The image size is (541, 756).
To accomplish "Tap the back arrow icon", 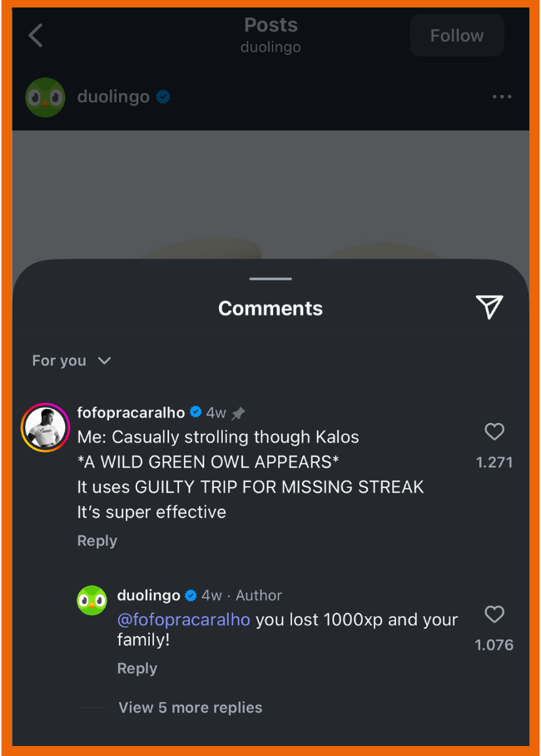I will click(x=36, y=36).
